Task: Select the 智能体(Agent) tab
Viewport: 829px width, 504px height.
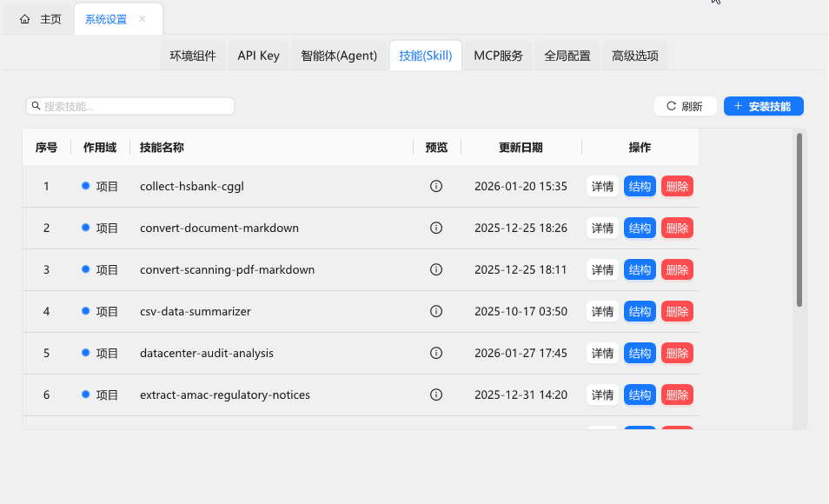Action: [339, 56]
